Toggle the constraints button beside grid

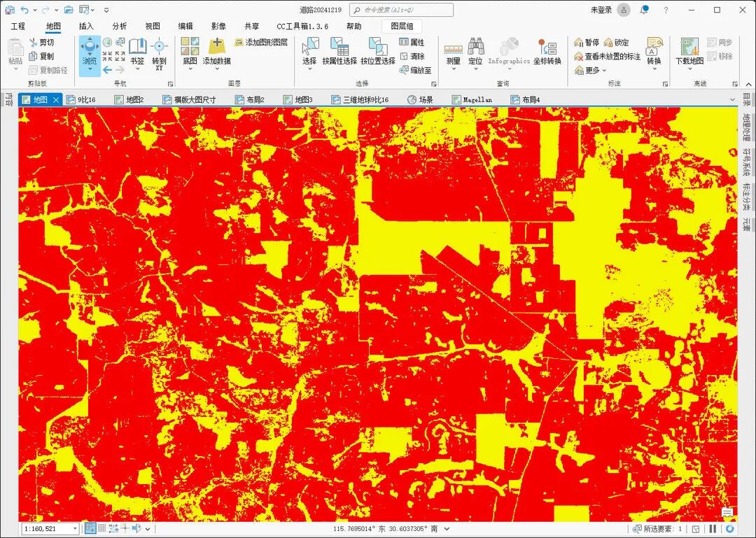pyautogui.click(x=114, y=528)
